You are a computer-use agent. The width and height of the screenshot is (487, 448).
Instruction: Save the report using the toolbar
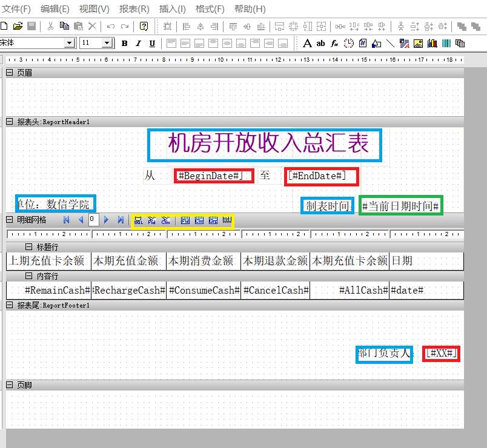click(31, 25)
